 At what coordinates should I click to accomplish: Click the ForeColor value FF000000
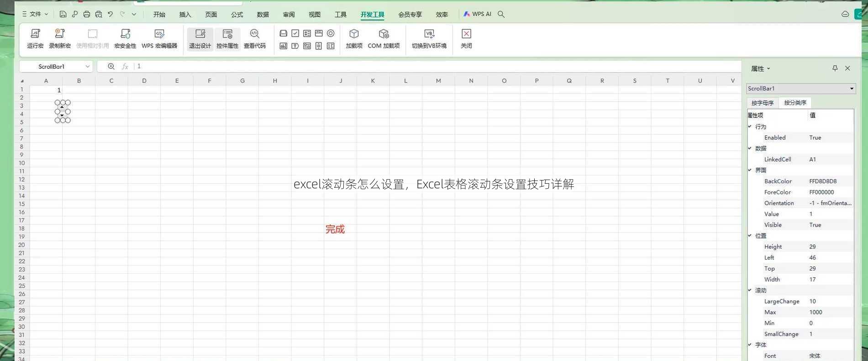point(822,192)
